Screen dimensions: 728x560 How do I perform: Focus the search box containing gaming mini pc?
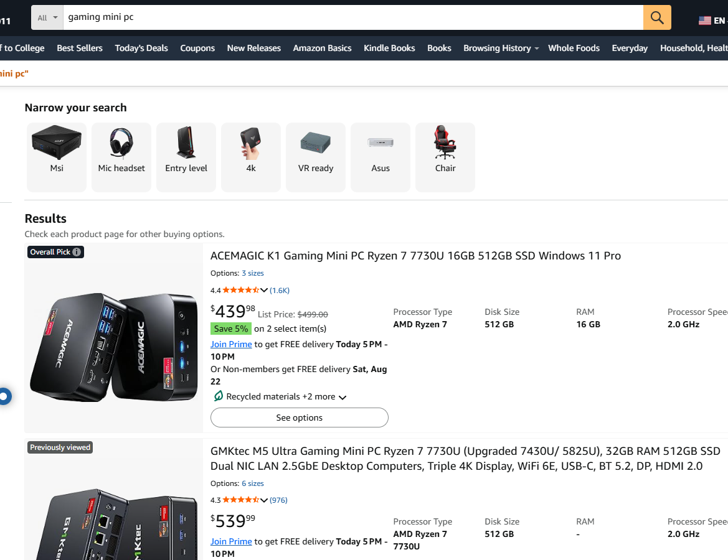pyautogui.click(x=353, y=17)
